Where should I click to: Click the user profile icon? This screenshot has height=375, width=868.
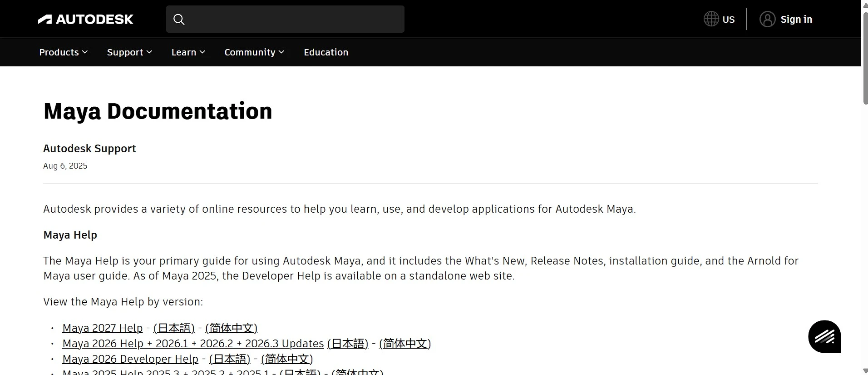point(767,19)
